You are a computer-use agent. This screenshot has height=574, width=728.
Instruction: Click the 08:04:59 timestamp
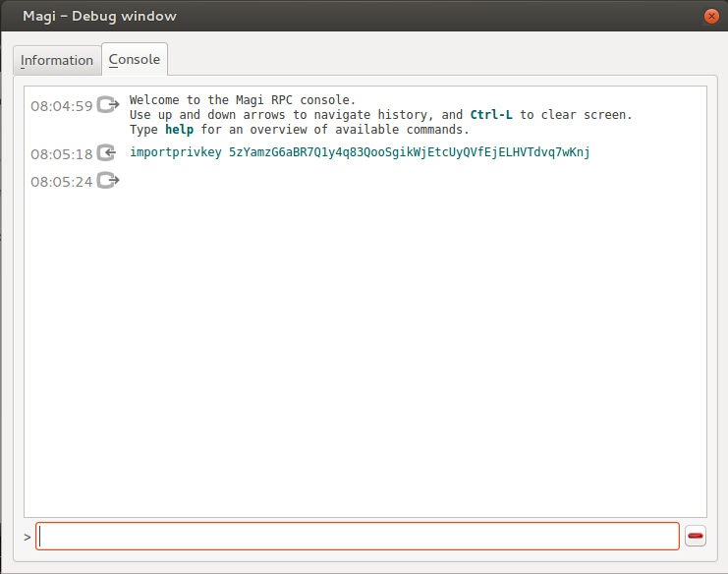pyautogui.click(x=62, y=106)
